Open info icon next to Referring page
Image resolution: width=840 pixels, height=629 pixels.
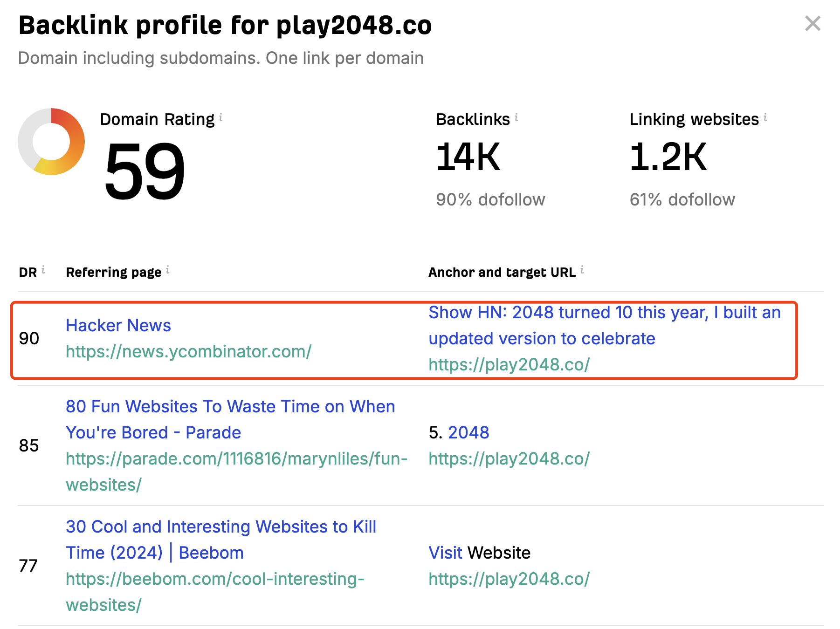point(168,269)
